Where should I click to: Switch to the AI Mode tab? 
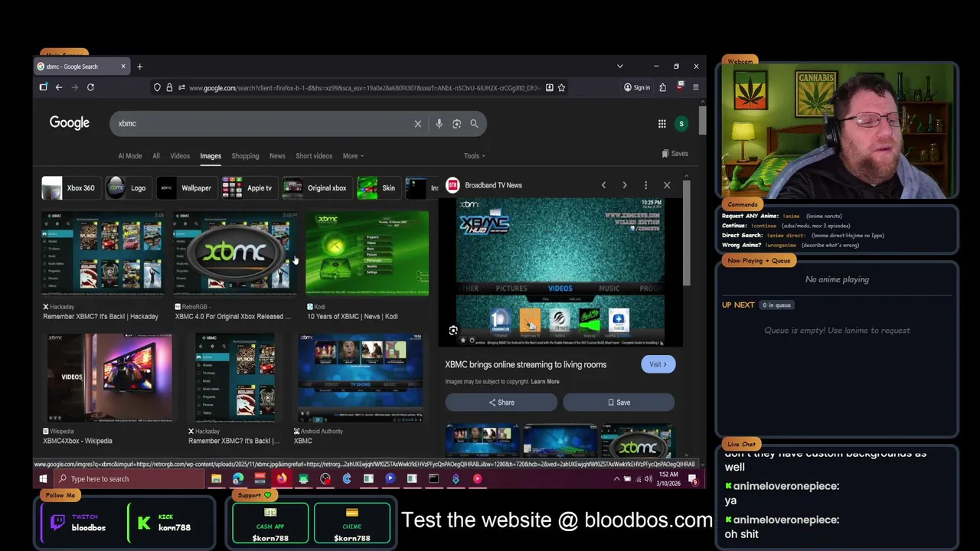(130, 155)
